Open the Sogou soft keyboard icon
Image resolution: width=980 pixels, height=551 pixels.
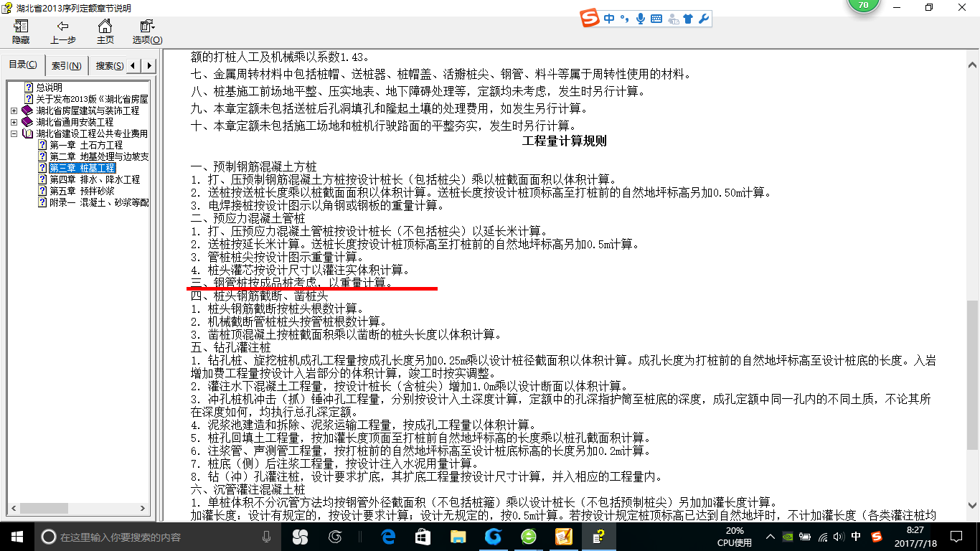coord(656,19)
